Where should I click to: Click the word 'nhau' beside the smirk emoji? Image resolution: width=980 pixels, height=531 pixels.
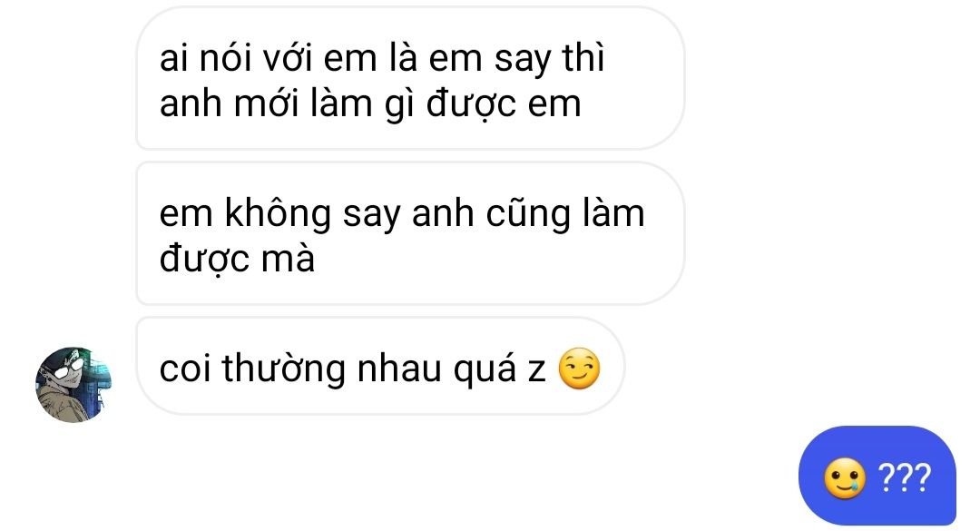pyautogui.click(x=399, y=369)
